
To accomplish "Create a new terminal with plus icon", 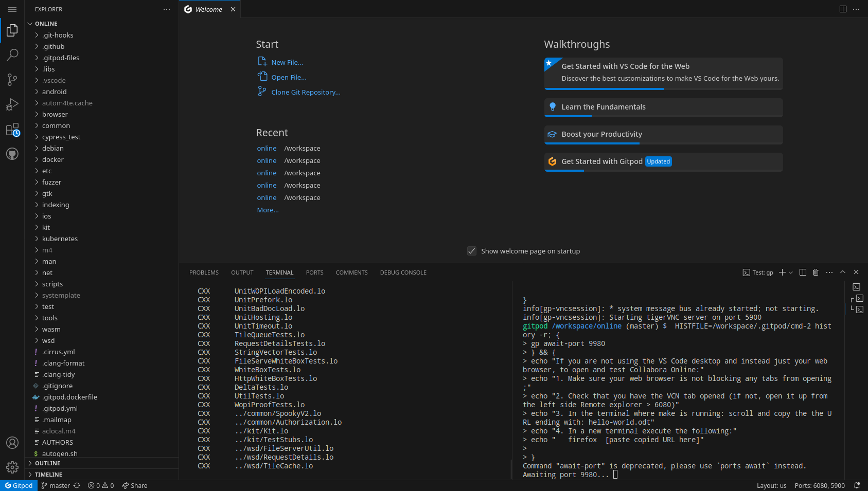I will click(782, 272).
